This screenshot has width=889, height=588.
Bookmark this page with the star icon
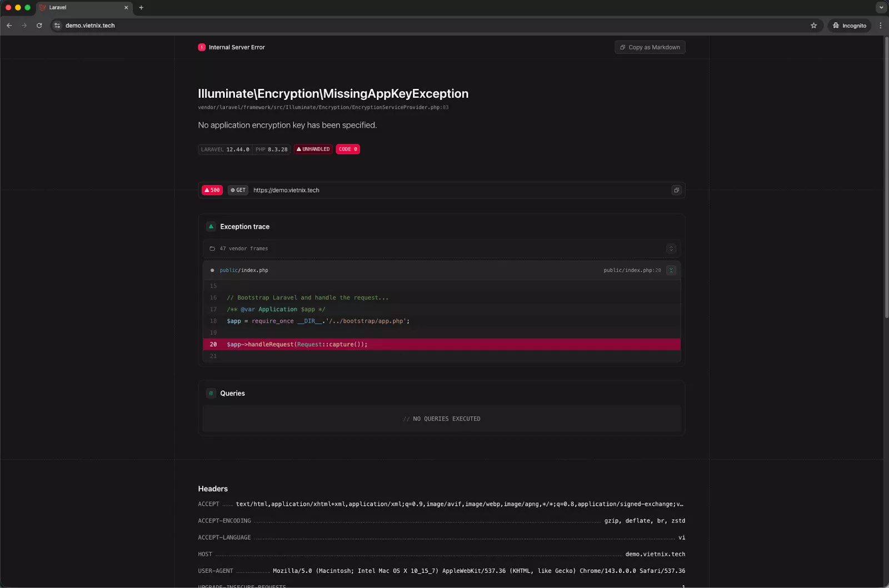813,26
